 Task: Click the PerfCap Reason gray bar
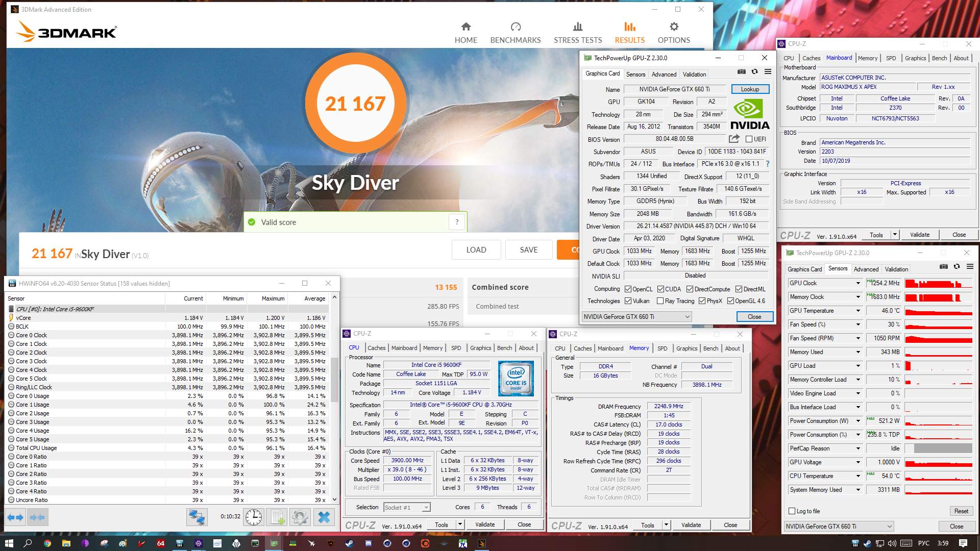(942, 448)
